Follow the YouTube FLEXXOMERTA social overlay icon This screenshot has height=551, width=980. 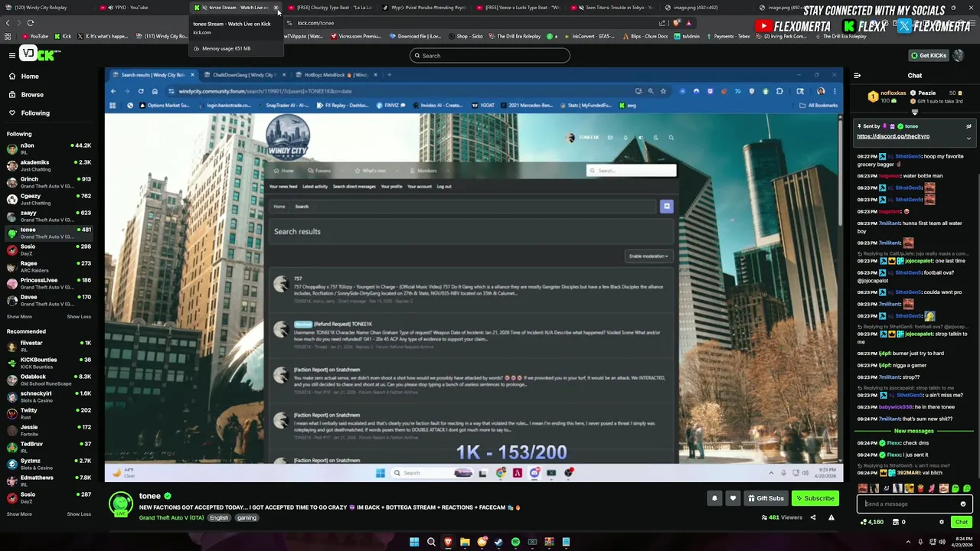[763, 26]
